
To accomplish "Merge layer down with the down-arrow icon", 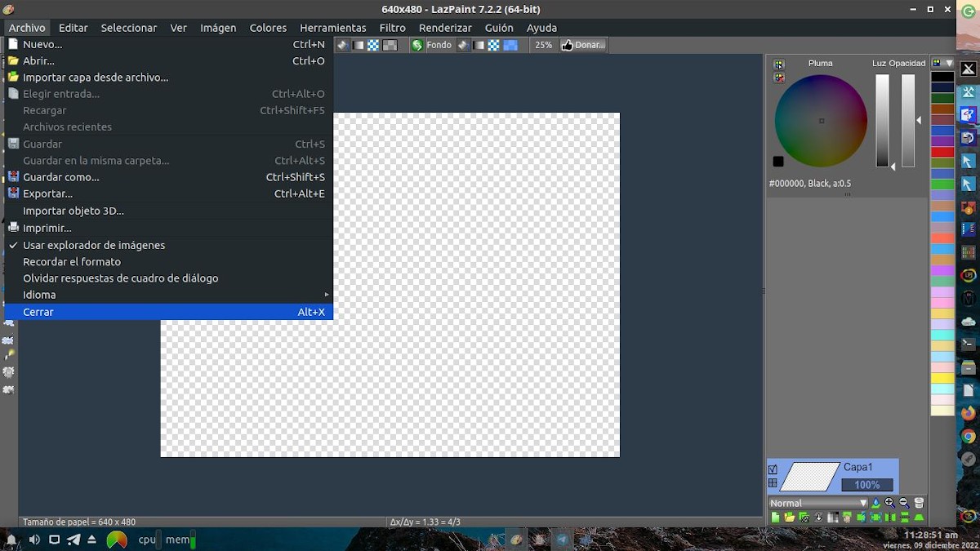I will click(x=818, y=517).
